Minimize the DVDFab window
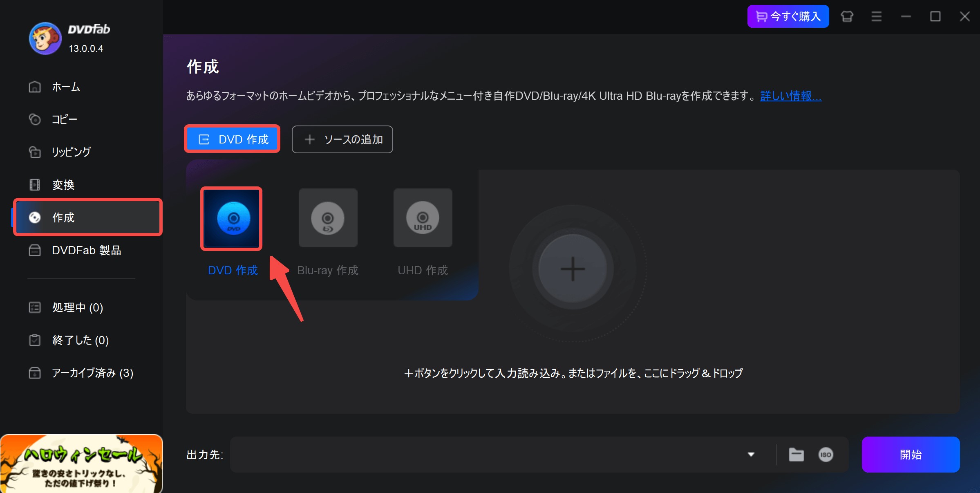The height and width of the screenshot is (493, 980). coord(906,16)
